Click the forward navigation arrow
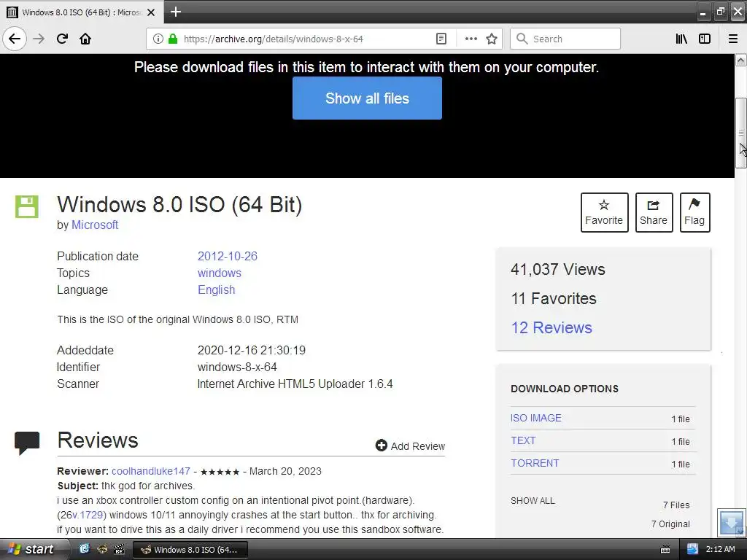 tap(39, 39)
